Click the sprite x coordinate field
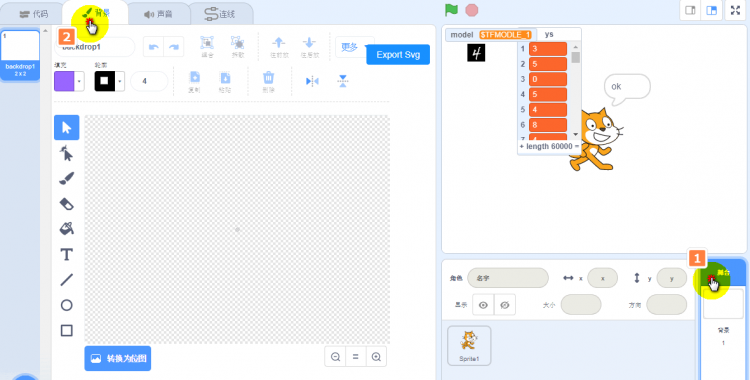Viewport: 750px width, 380px height. click(x=603, y=278)
